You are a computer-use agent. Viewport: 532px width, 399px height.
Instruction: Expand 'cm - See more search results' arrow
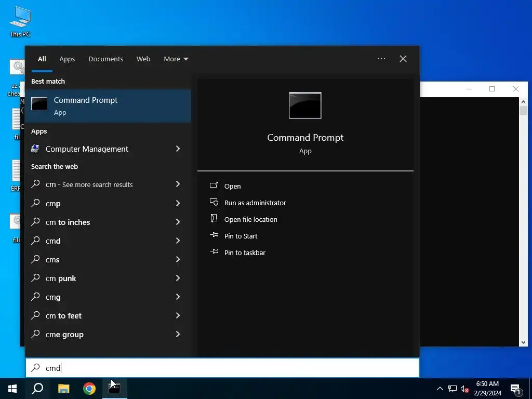(x=178, y=184)
